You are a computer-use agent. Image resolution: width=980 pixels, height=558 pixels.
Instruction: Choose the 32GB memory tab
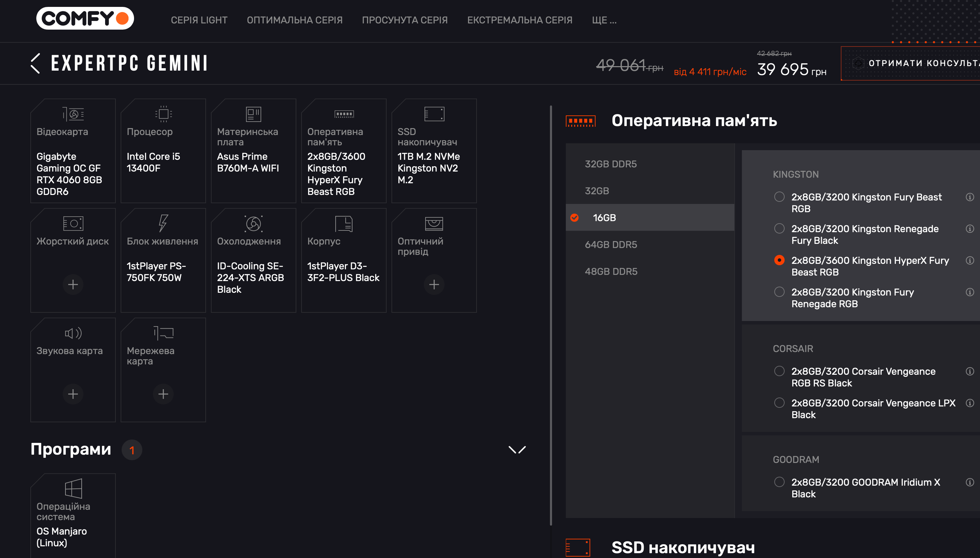650,191
